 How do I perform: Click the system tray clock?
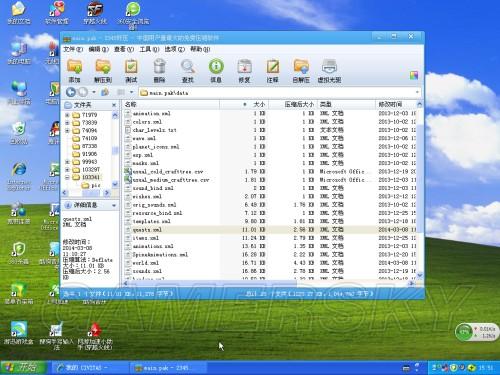(x=486, y=368)
